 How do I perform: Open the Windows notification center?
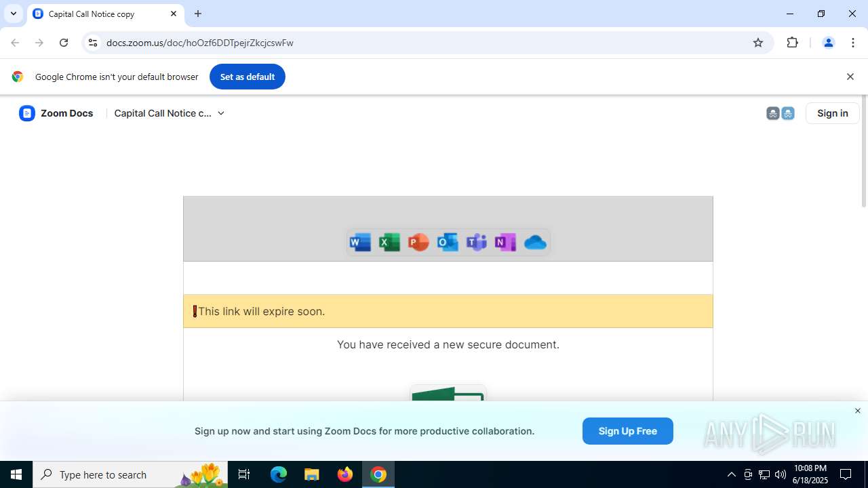click(x=846, y=474)
